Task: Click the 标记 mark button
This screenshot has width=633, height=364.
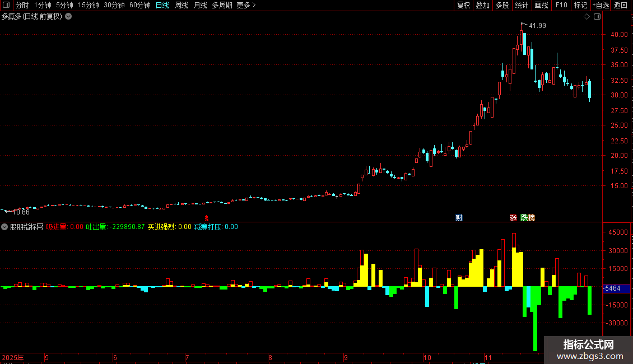Action: [x=580, y=5]
